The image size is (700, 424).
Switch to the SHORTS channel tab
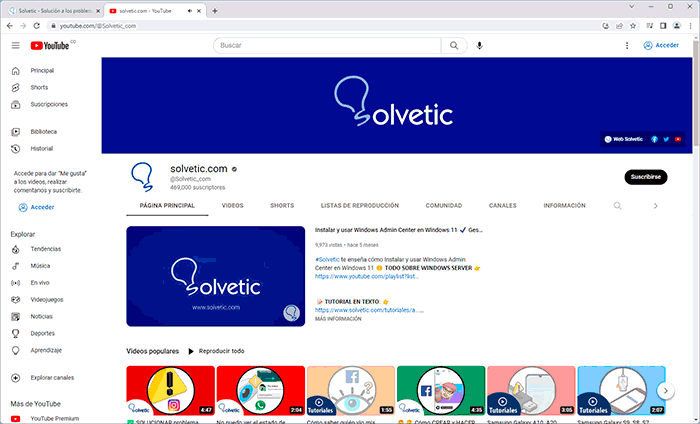tap(282, 206)
